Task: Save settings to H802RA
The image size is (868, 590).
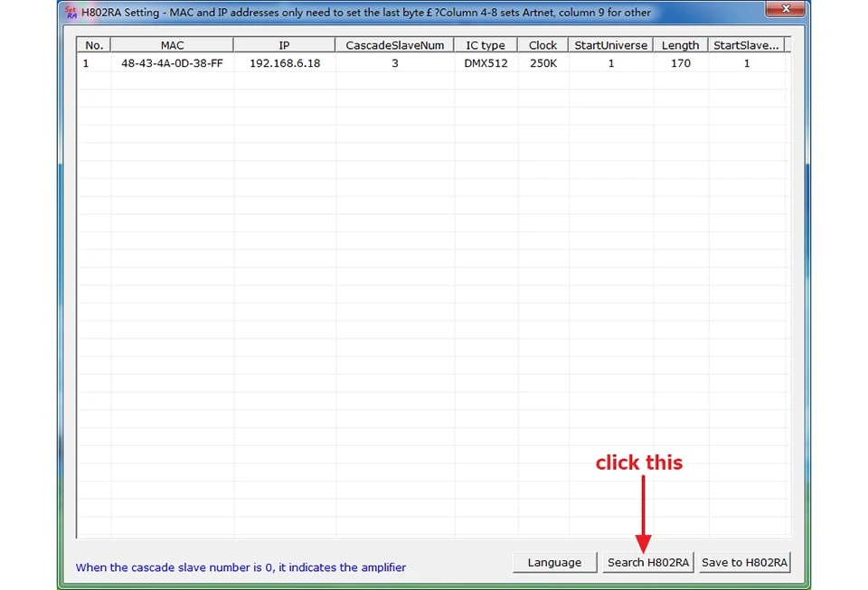Action: click(x=744, y=562)
